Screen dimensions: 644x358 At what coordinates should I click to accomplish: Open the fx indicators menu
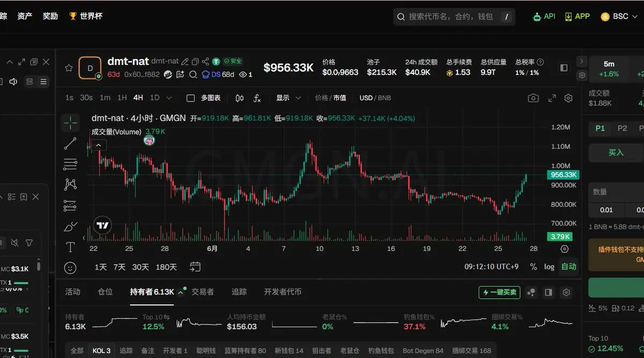click(x=257, y=98)
